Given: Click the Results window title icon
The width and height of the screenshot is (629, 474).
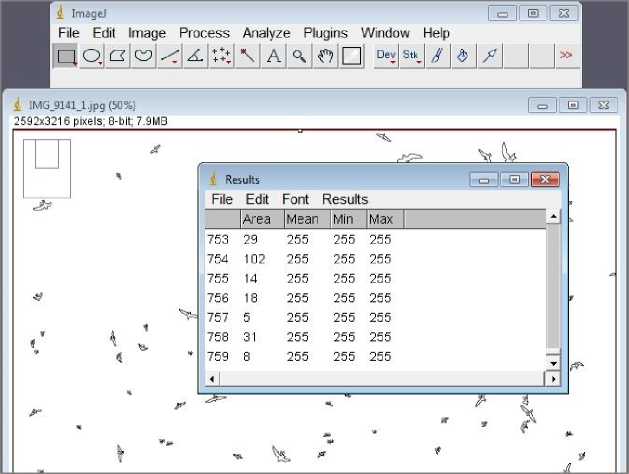Looking at the screenshot, I should tap(213, 179).
